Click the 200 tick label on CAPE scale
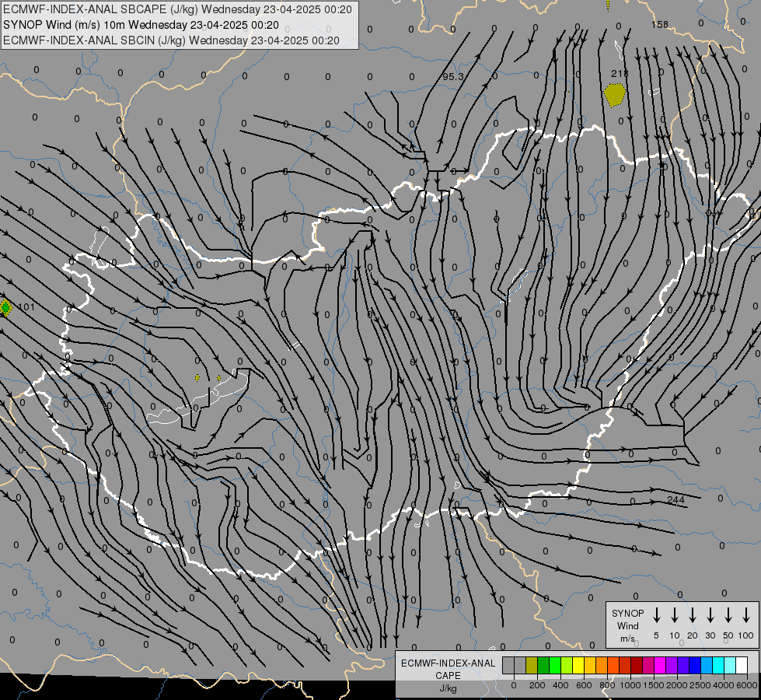The width and height of the screenshot is (761, 700). (537, 685)
